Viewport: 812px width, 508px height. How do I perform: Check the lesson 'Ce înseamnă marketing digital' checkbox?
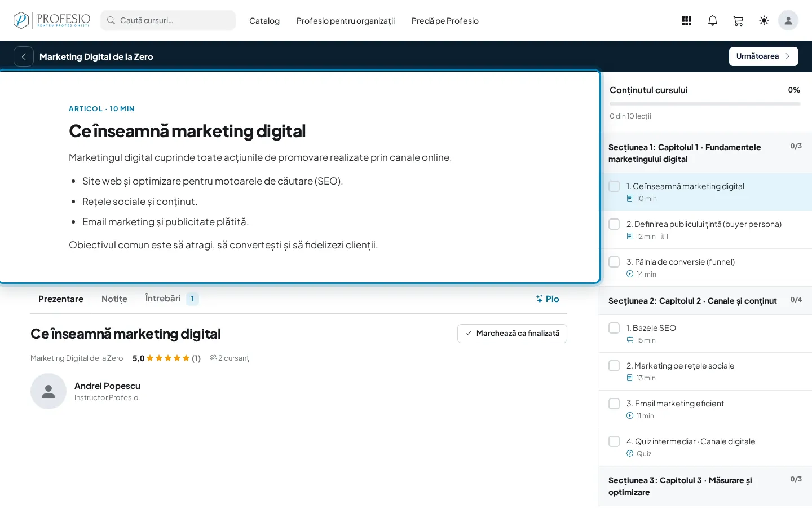pyautogui.click(x=614, y=186)
